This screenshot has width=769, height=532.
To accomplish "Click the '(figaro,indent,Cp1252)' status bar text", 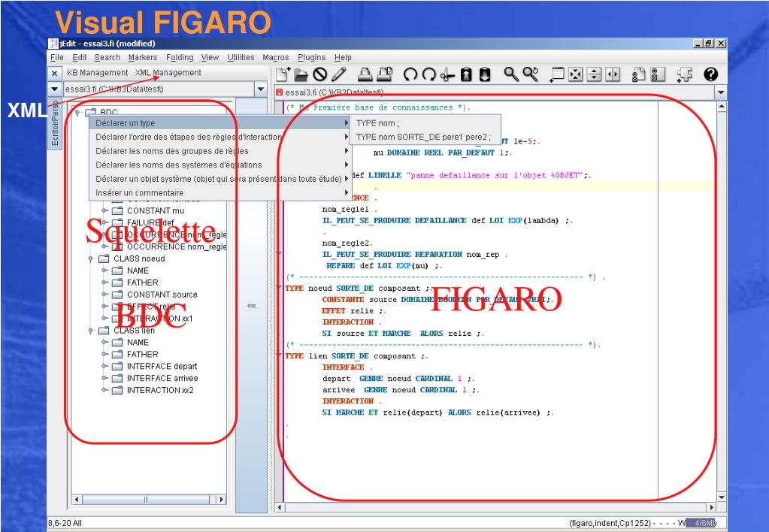I will point(610,523).
